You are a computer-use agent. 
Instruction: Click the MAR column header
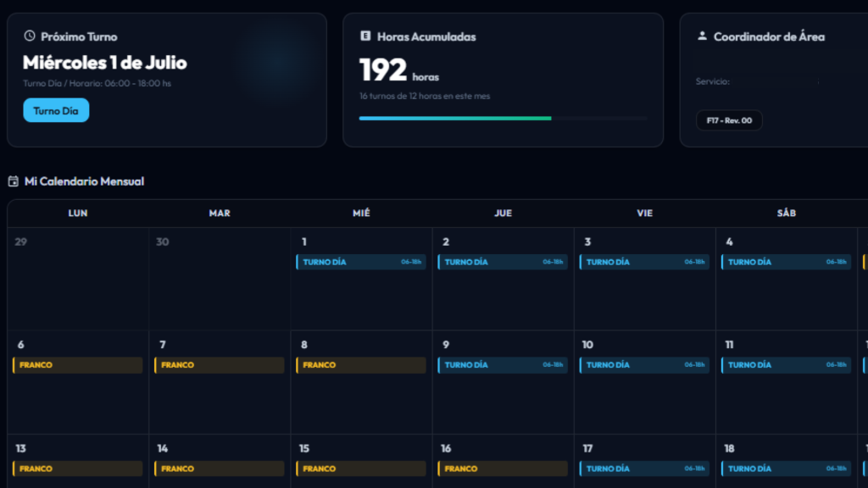pyautogui.click(x=220, y=213)
